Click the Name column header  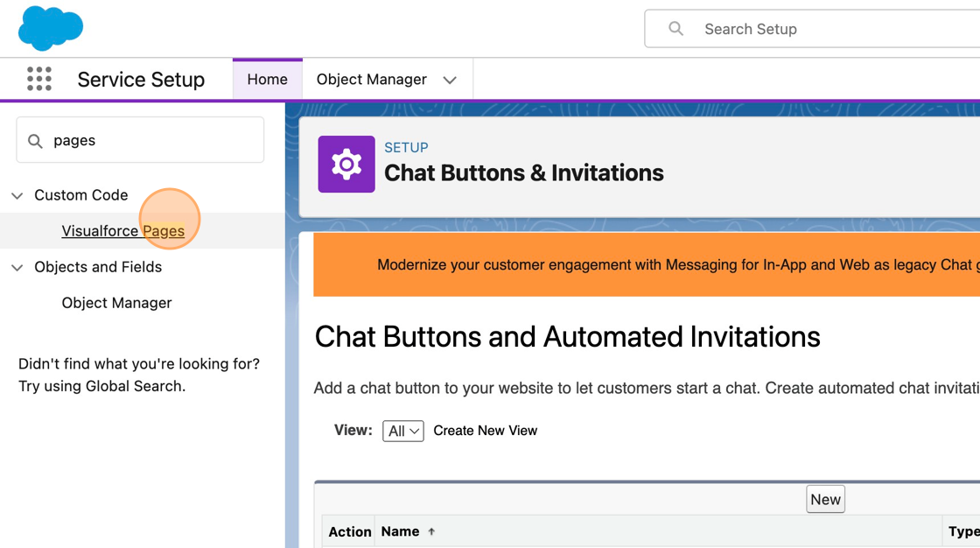click(401, 531)
